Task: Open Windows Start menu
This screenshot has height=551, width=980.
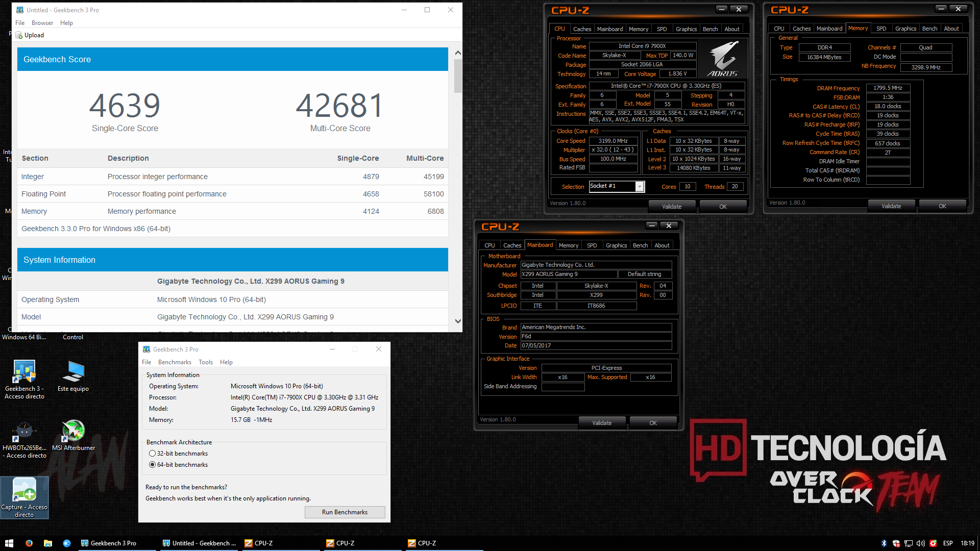Action: tap(9, 543)
